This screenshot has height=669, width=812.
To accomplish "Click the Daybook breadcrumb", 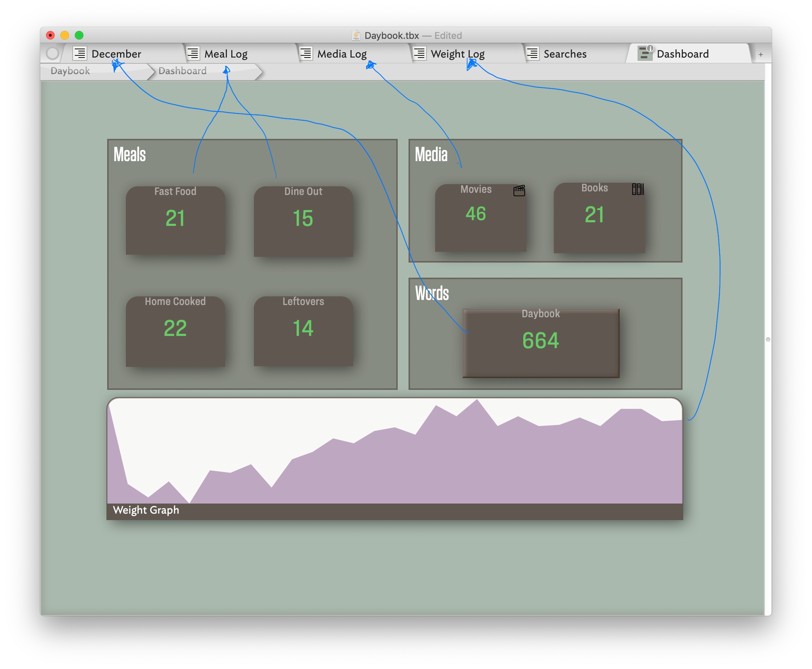I will tap(70, 71).
